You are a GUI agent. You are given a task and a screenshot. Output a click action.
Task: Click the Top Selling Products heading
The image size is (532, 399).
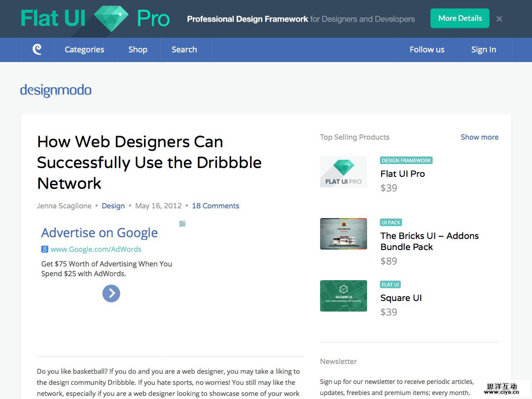click(x=355, y=137)
